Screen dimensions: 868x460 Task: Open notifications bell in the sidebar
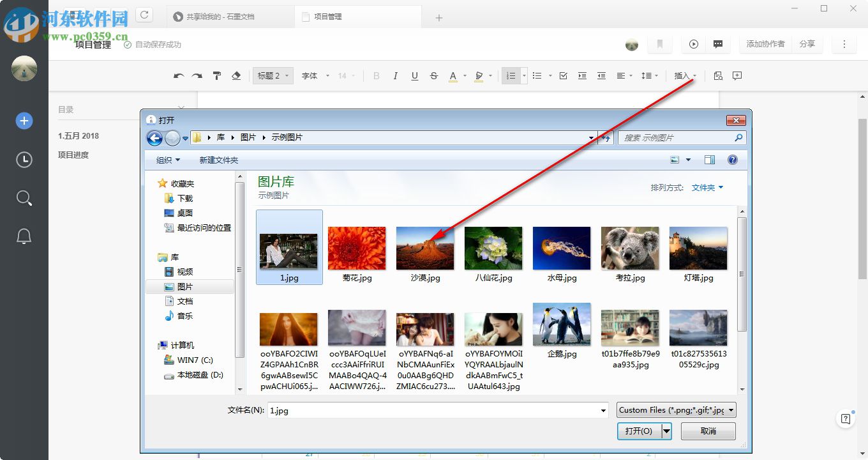[x=24, y=236]
